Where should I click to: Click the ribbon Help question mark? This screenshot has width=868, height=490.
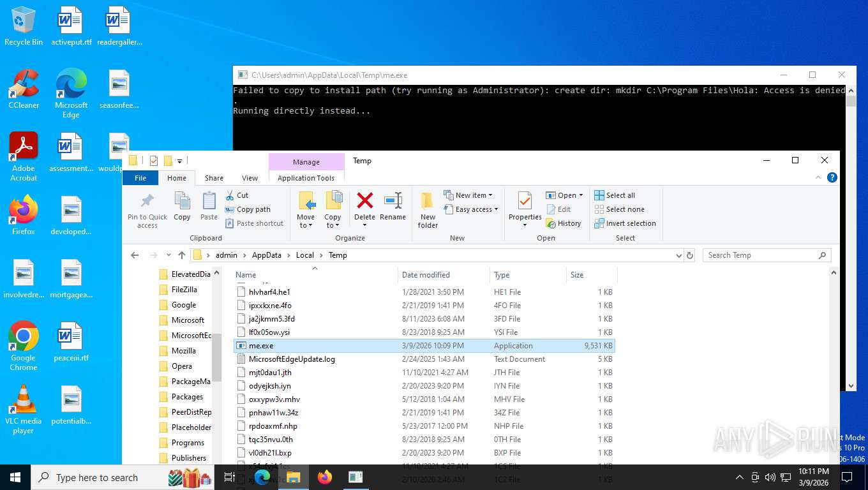[832, 178]
